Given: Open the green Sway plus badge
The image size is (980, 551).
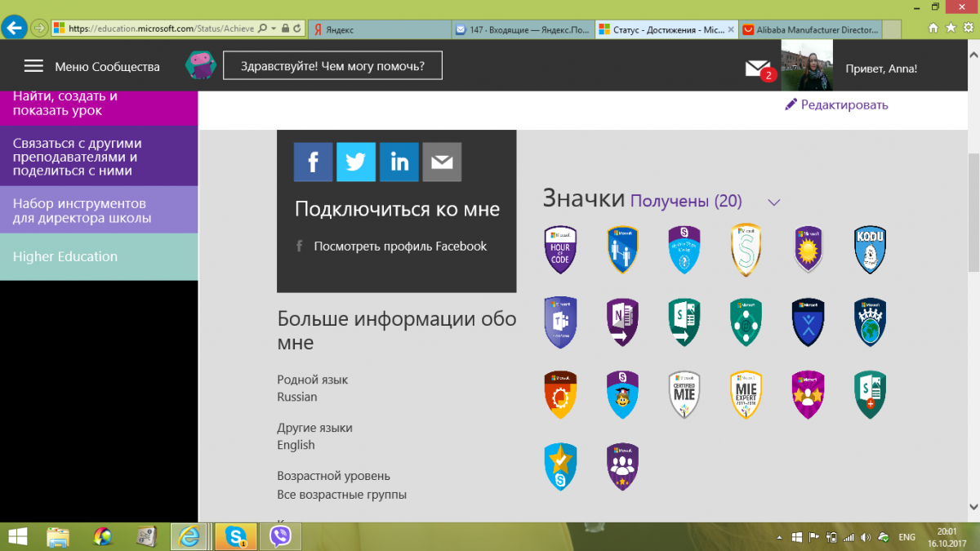Looking at the screenshot, I should pyautogui.click(x=870, y=395).
